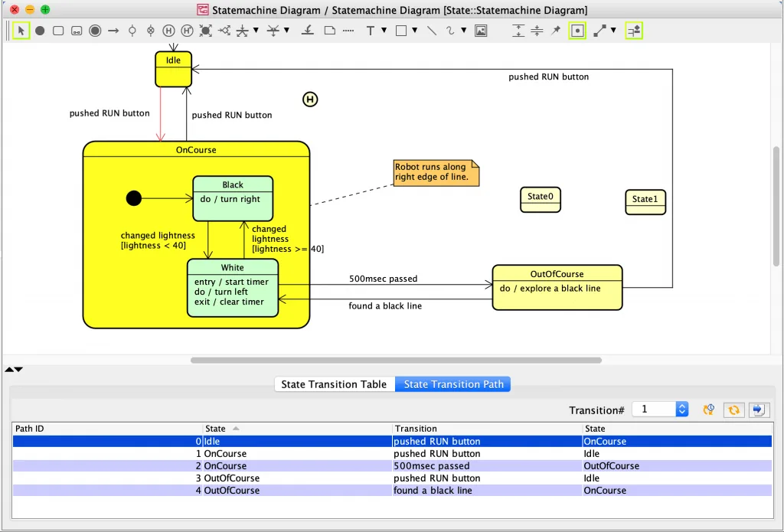Select the Rectangle shape tool
784x532 pixels.
pyautogui.click(x=401, y=31)
